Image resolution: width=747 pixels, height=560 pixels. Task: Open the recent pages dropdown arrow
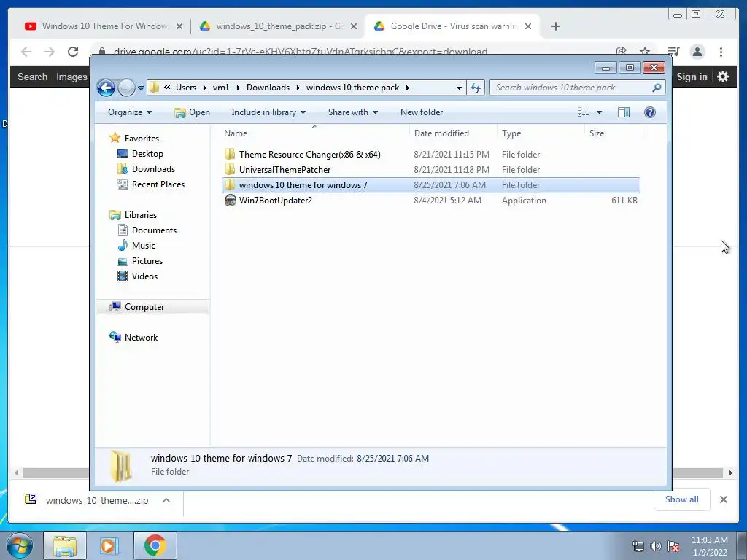pyautogui.click(x=141, y=88)
